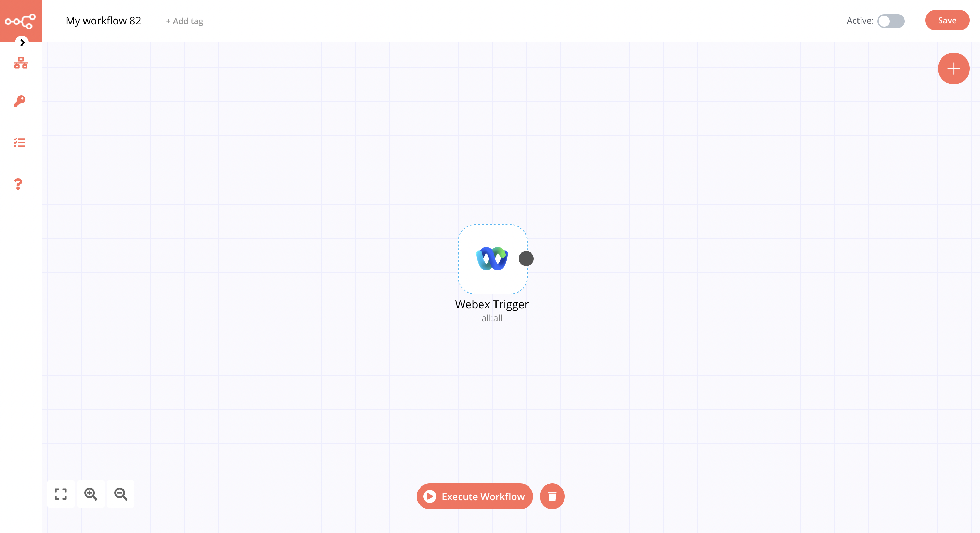Open the execution log list icon
The height and width of the screenshot is (533, 980).
pos(19,142)
